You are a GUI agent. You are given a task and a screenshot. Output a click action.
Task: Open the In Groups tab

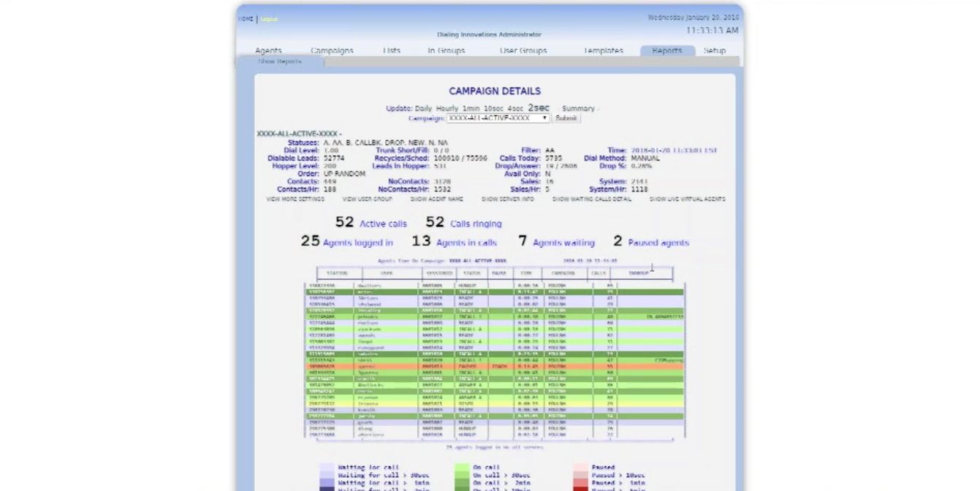[x=447, y=51]
